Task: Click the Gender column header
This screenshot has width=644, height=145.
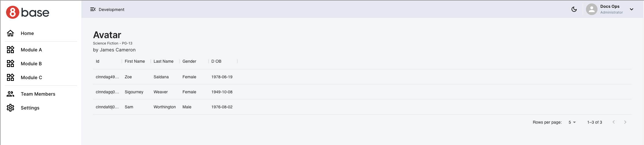Action: pyautogui.click(x=189, y=61)
